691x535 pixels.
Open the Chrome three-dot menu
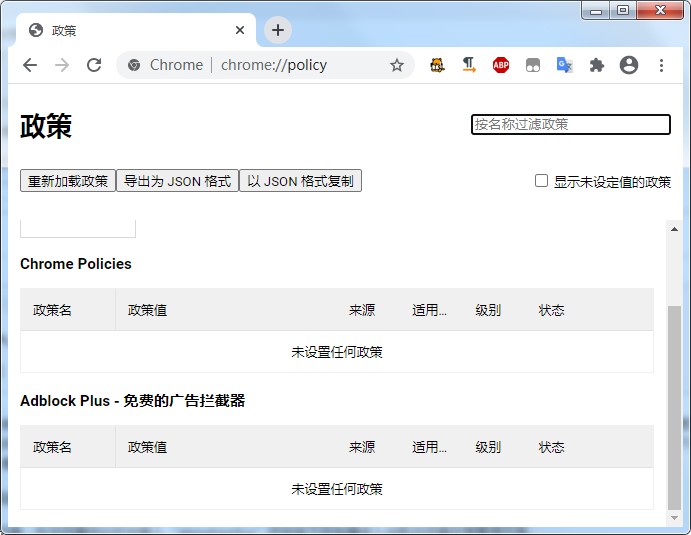pyautogui.click(x=661, y=65)
